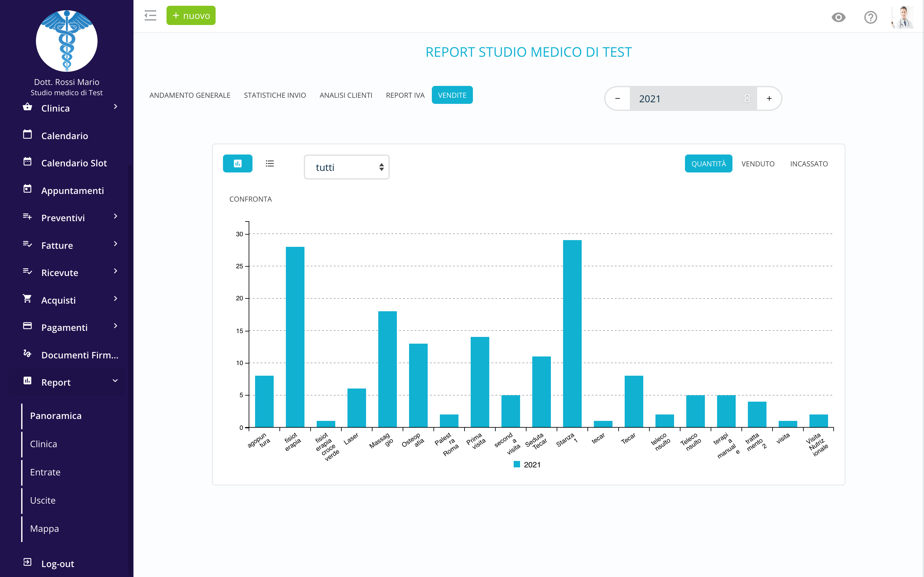924x577 pixels.
Task: Switch the chart metric to INCASSATO
Action: (x=809, y=164)
